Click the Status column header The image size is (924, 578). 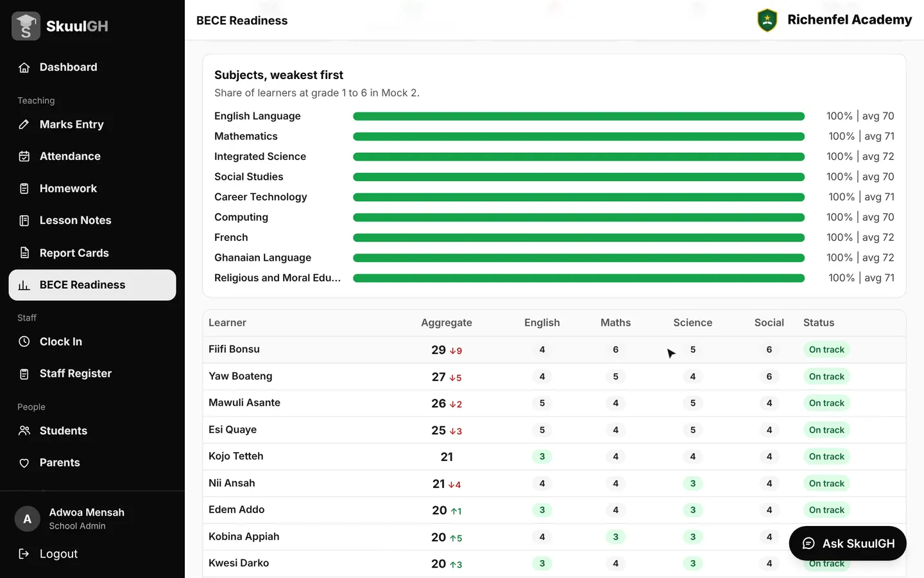[x=819, y=323]
